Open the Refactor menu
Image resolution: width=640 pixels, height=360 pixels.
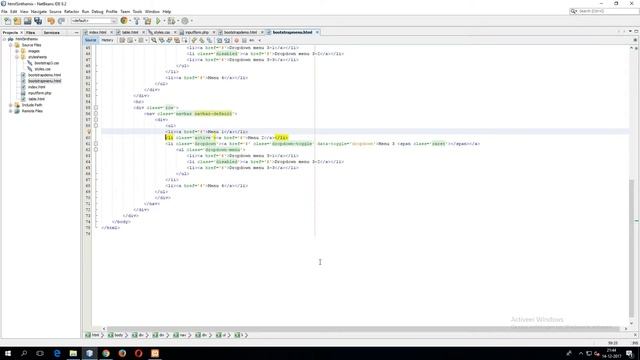[x=71, y=11]
